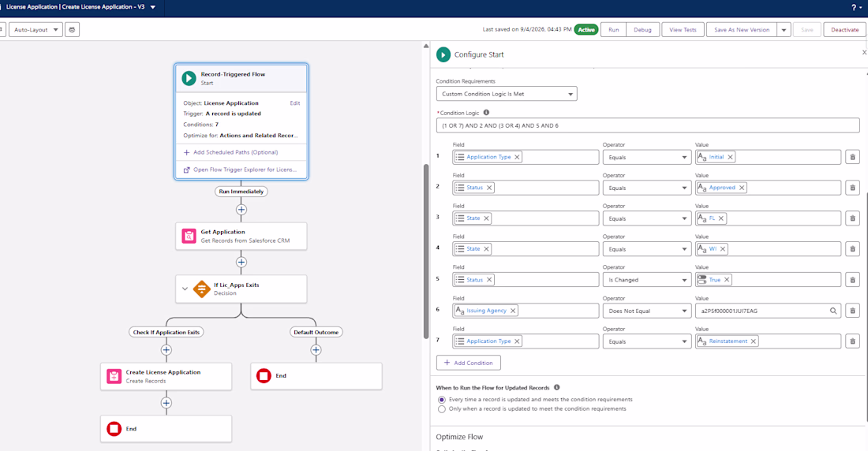The width and height of the screenshot is (868, 451).
Task: Add element below Get Application node
Action: pyautogui.click(x=241, y=263)
